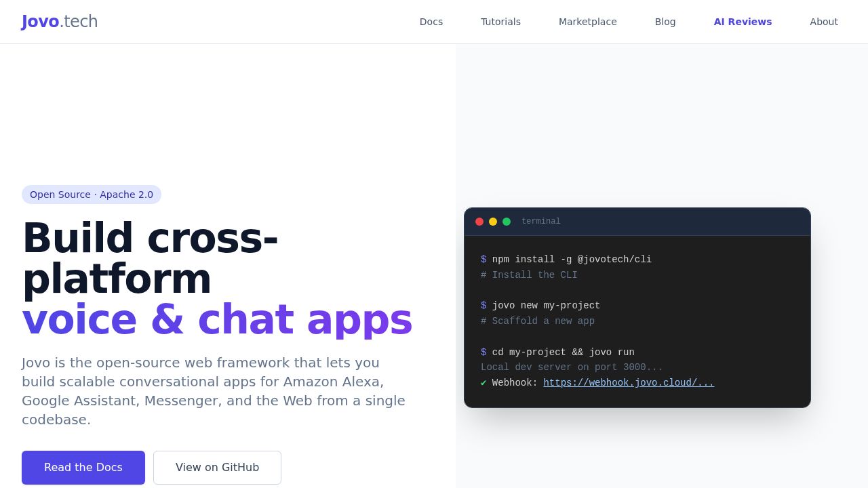Click the "terminal" title label

(541, 222)
